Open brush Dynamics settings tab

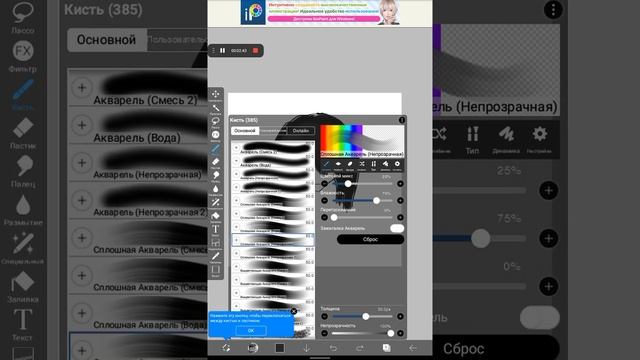385,164
